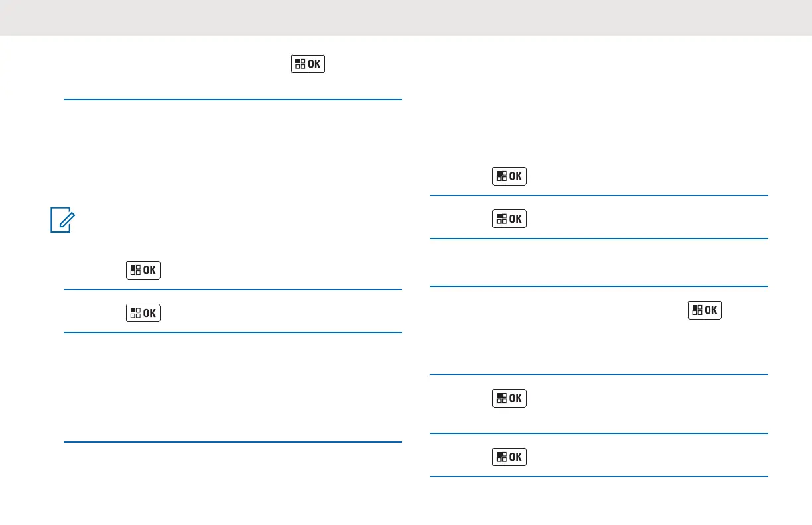The image size is (812, 525).
Task: Click the divider just beneath the lowest left-column OK button
Action: pyautogui.click(x=233, y=333)
